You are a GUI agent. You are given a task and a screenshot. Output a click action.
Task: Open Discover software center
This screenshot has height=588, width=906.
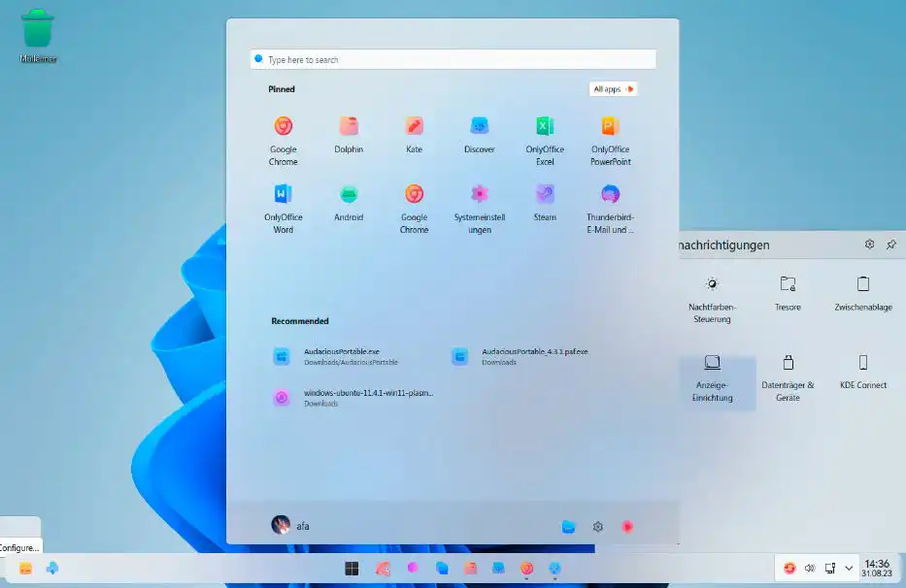[479, 135]
